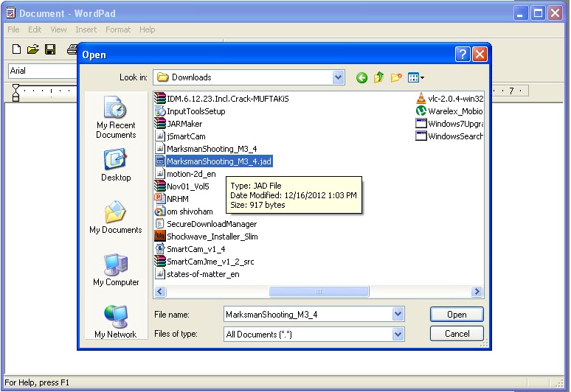This screenshot has width=571, height=392.
Task: Open the Help menu in WordPad
Action: coord(147,29)
